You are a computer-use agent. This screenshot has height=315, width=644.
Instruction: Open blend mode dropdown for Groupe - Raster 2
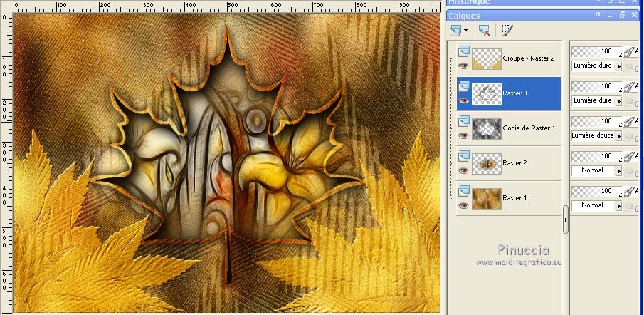pos(618,66)
